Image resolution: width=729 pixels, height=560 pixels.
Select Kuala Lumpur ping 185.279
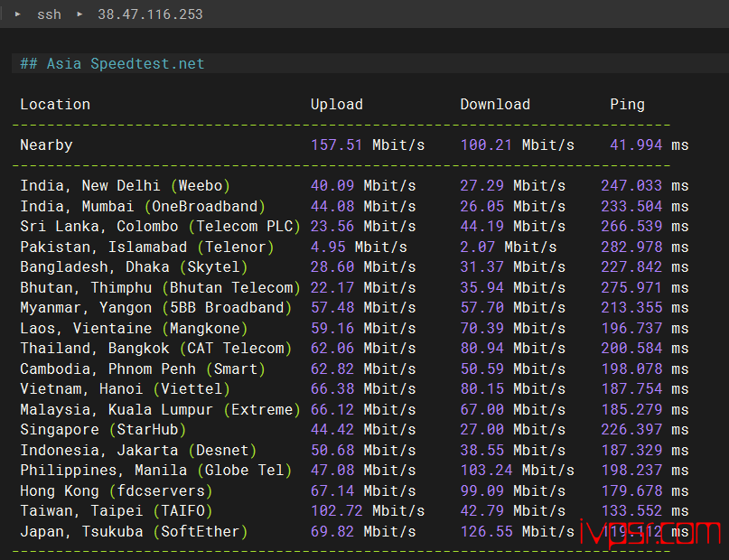pos(631,409)
